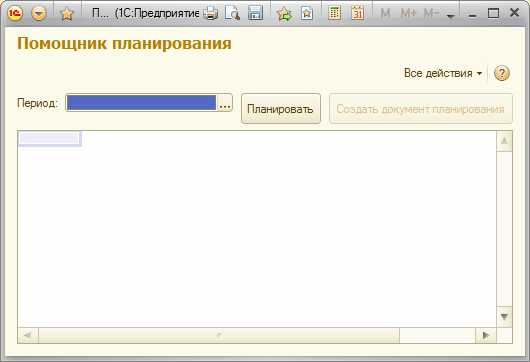Minimize the Помощник планирования window
530x362 pixels.
[x=472, y=14]
